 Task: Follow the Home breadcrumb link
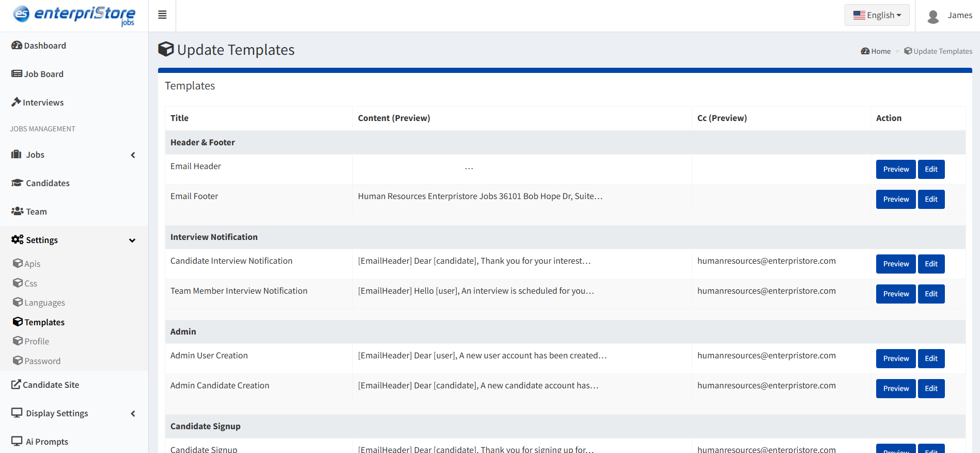pyautogui.click(x=880, y=51)
